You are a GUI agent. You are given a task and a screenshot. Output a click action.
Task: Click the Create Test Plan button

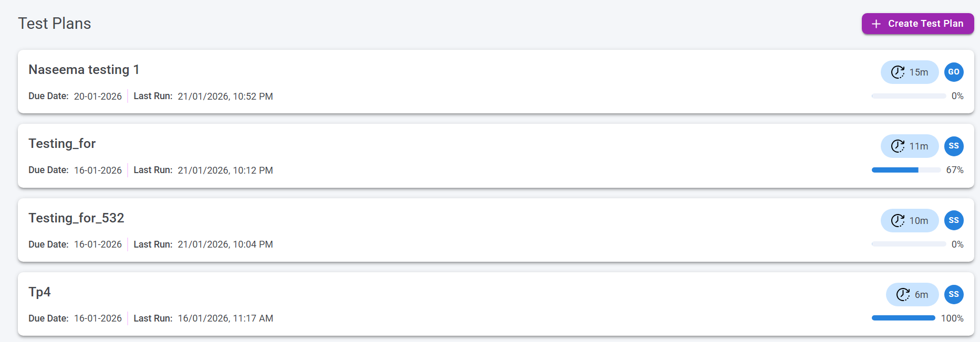918,24
